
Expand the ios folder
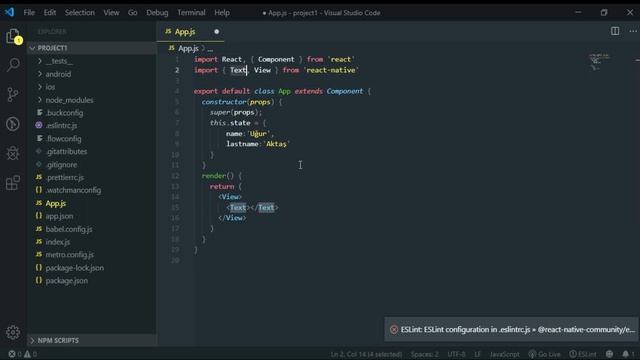(50, 87)
